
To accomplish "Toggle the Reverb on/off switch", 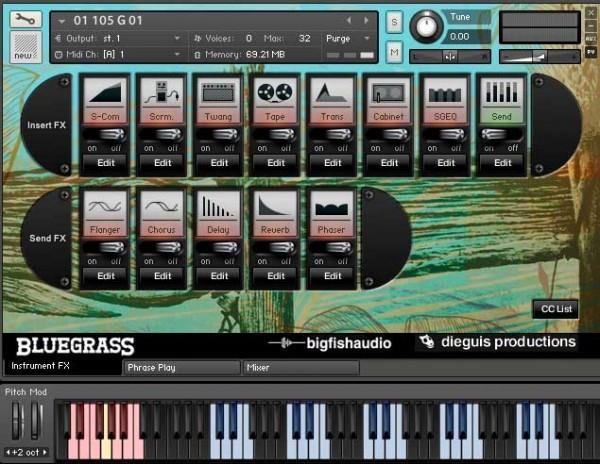I will tap(275, 248).
